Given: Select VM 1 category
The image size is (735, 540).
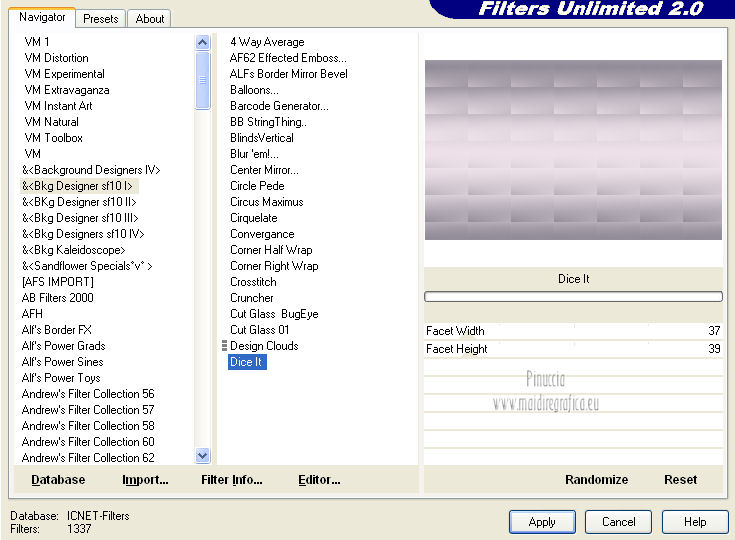Looking at the screenshot, I should 37,42.
